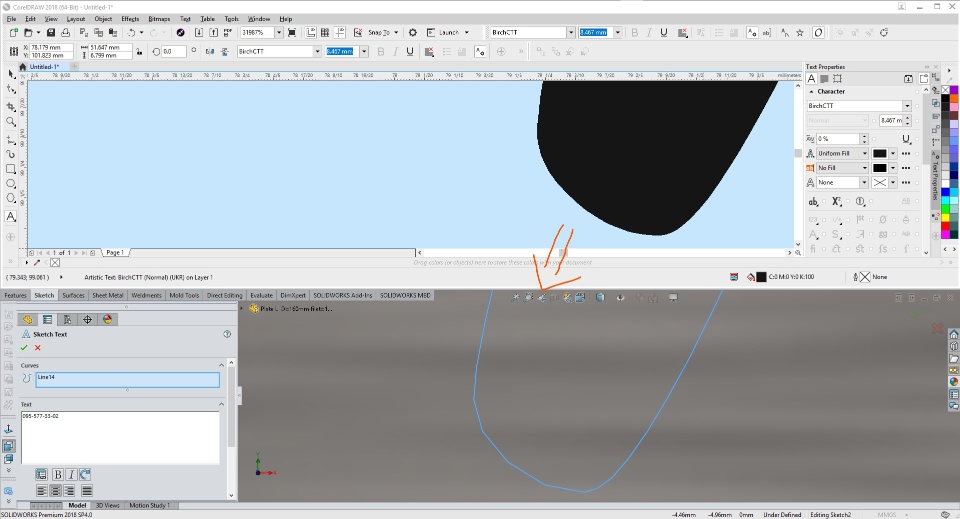Open No Fill background dropdown
Screen dimensions: 960x519
pyautogui.click(x=864, y=168)
